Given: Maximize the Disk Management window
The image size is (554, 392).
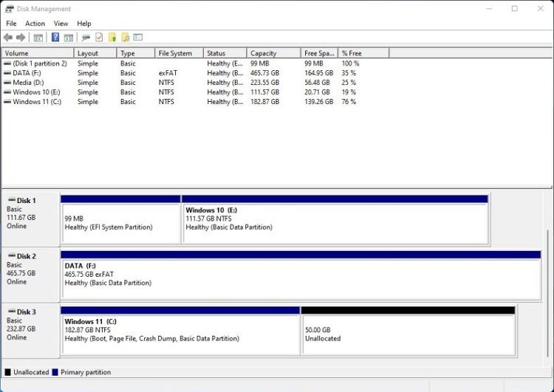Looking at the screenshot, I should tap(515, 8).
